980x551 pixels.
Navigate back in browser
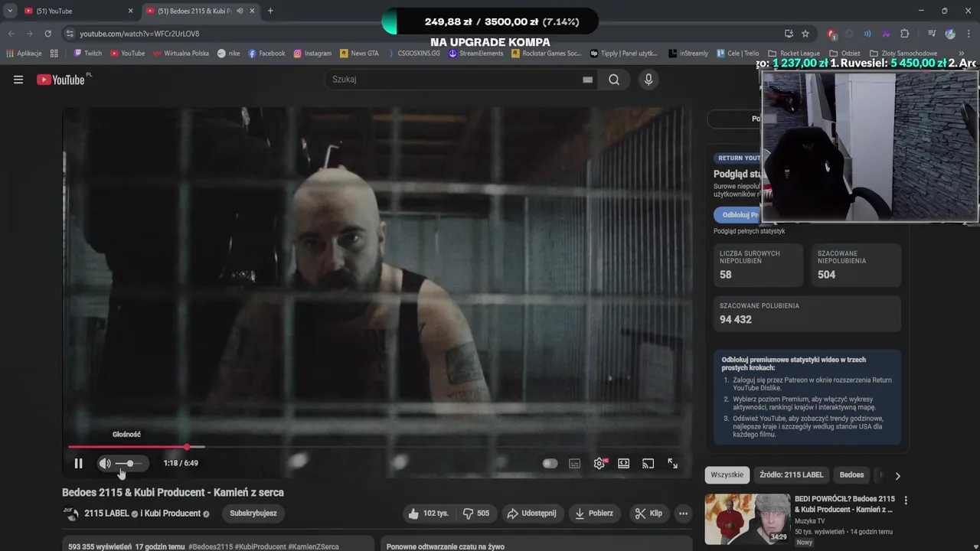(11, 34)
